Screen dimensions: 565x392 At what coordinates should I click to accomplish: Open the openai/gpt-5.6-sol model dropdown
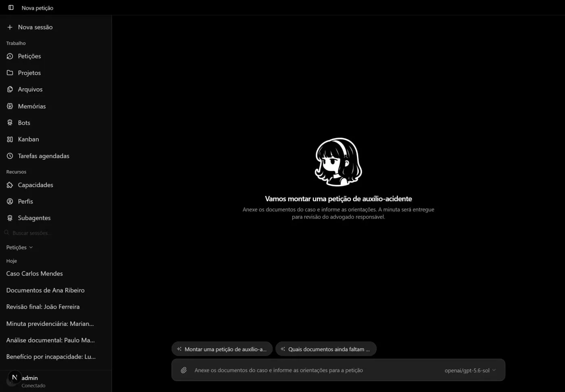[x=470, y=370]
